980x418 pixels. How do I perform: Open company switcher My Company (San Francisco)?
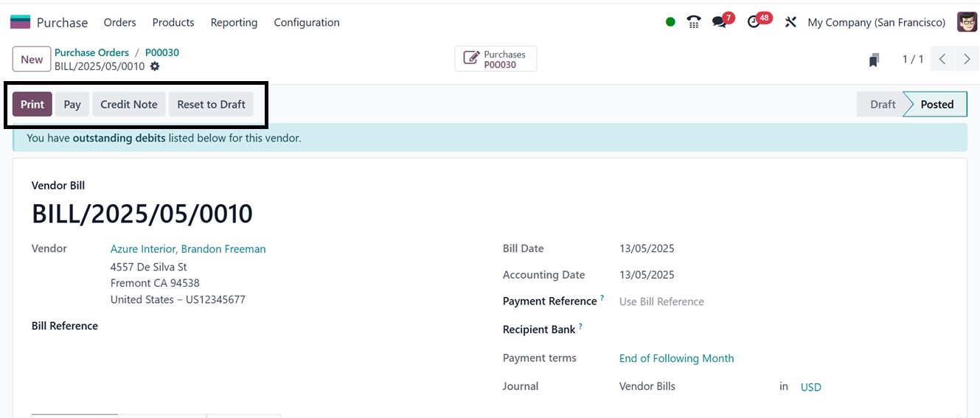pyautogui.click(x=876, y=22)
